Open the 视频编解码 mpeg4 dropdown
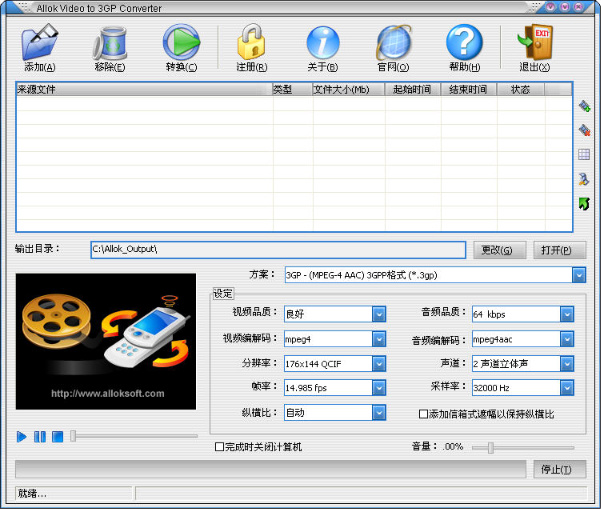Viewport: 601px width, 509px height. tap(379, 339)
